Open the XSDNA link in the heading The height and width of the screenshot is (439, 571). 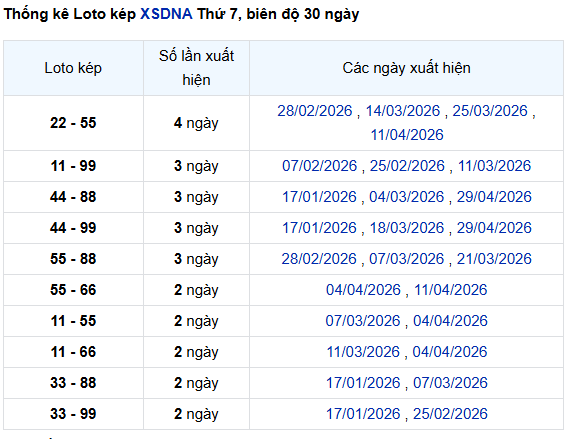[x=166, y=14]
